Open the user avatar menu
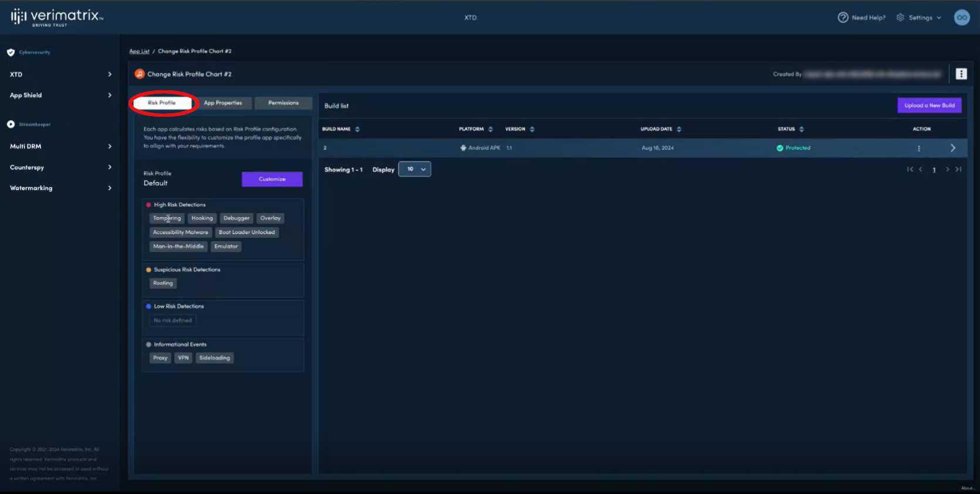Screen dimensions: 980x494 962,18
